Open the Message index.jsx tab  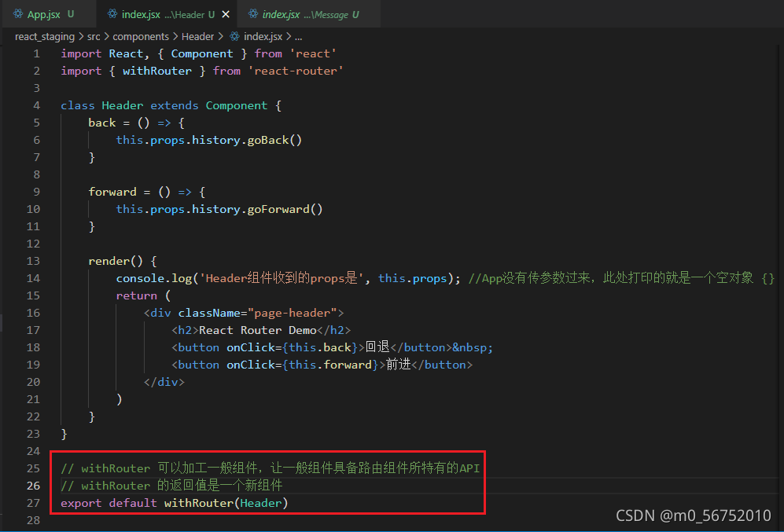pyautogui.click(x=309, y=14)
